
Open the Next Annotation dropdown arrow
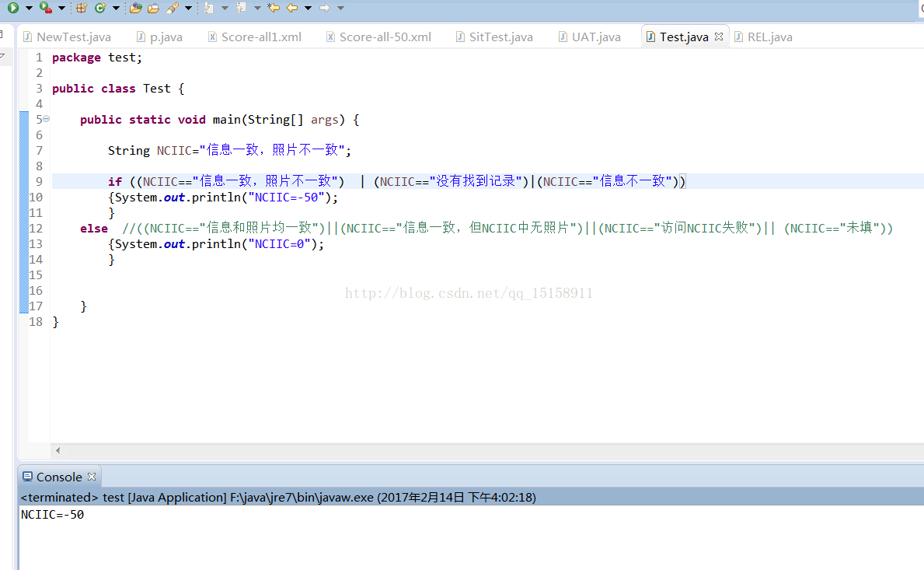[x=225, y=9]
